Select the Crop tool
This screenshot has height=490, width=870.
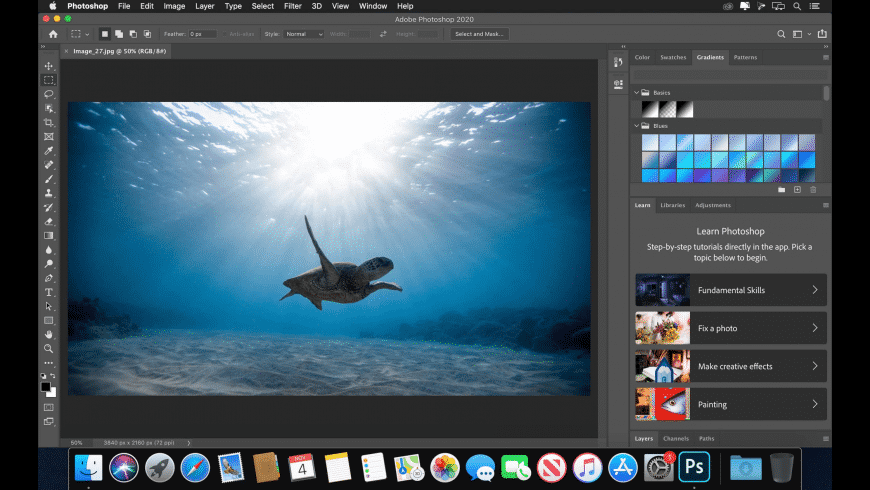[49, 122]
